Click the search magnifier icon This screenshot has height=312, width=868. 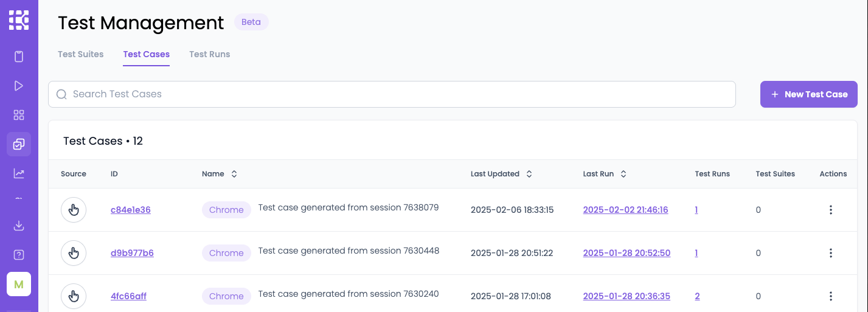61,94
